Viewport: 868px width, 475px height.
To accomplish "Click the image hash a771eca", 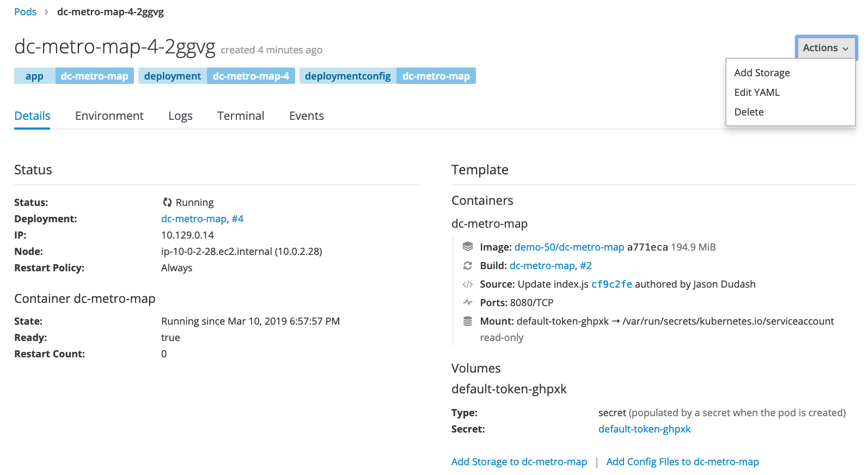I will 647,247.
